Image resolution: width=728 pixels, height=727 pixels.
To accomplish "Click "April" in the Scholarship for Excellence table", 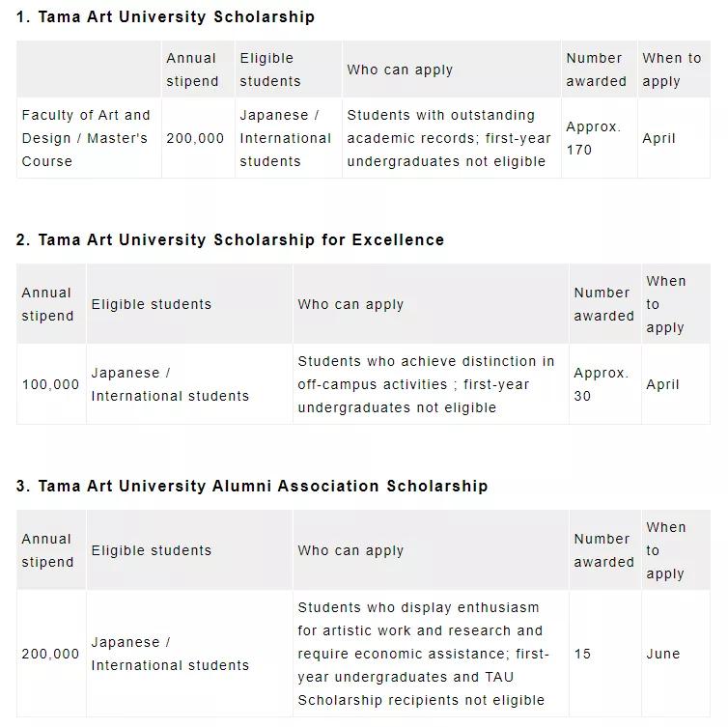I will (x=663, y=384).
